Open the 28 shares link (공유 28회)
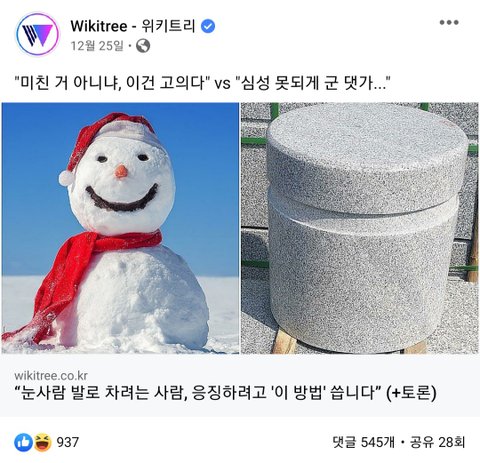Screen dimensions: 480x463 click(437, 442)
